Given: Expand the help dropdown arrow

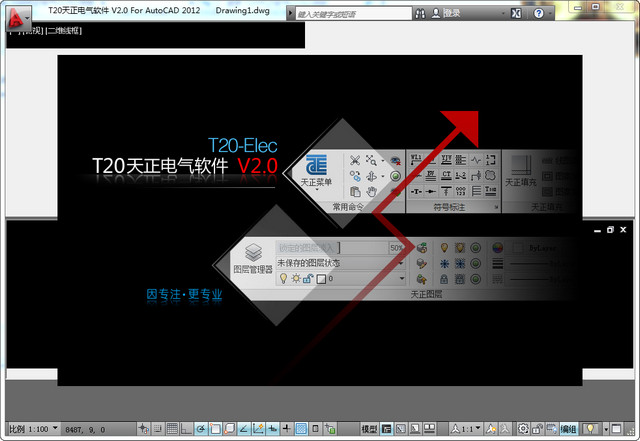Looking at the screenshot, I should coord(549,14).
